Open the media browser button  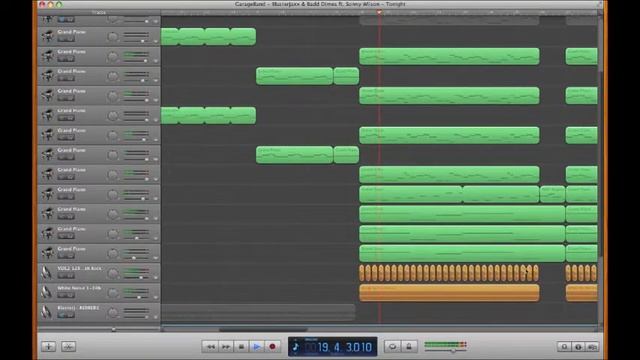[x=592, y=347]
